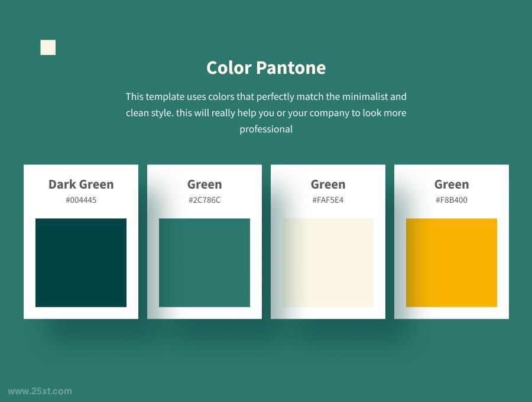This screenshot has width=532, height=402.
Task: Click the yellow #F8B400 color swatch
Action: pos(451,262)
